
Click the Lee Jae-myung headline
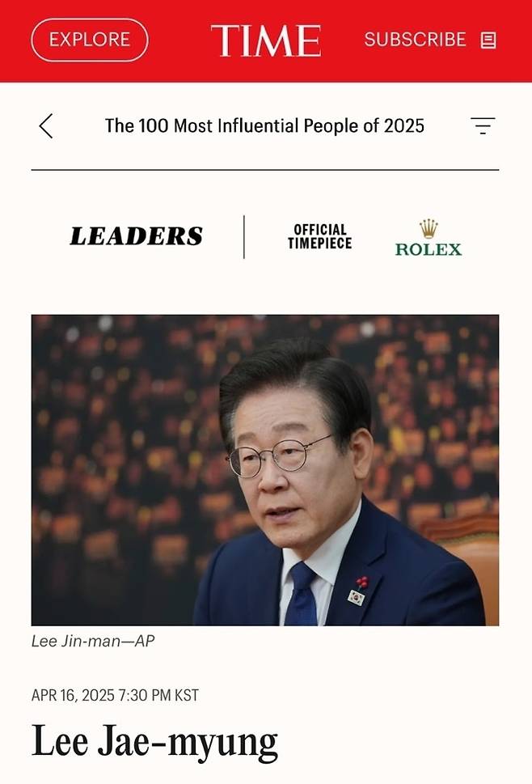pyautogui.click(x=154, y=742)
